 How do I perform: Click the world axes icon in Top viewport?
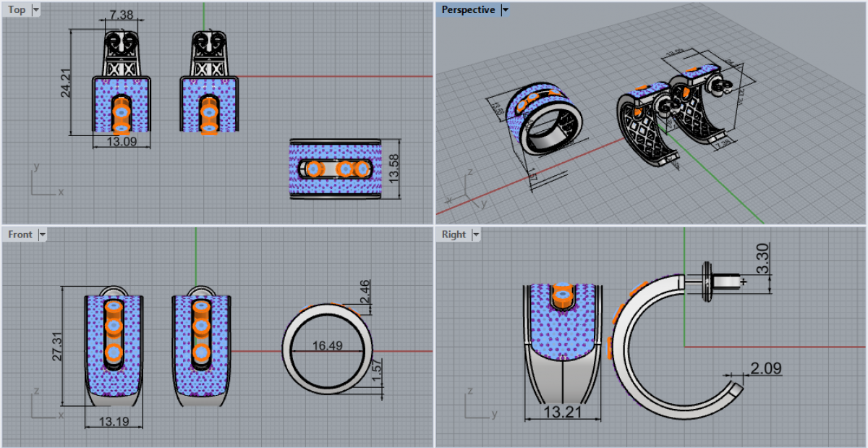click(46, 181)
